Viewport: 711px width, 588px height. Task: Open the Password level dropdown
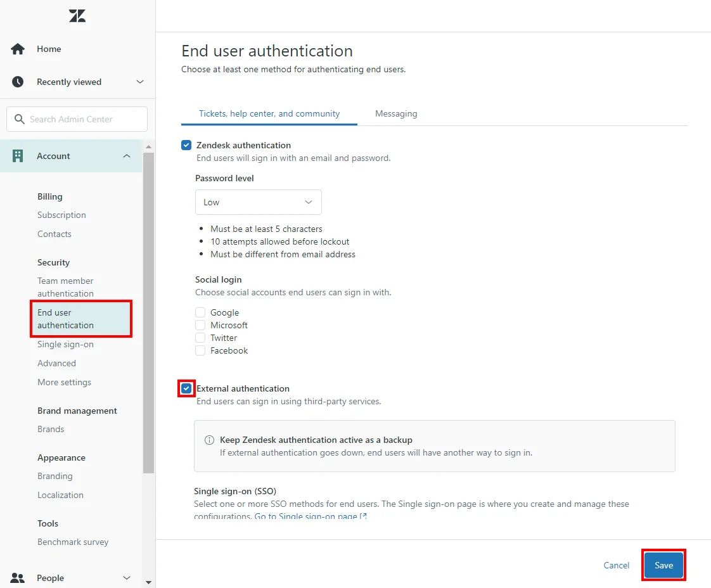(x=258, y=201)
